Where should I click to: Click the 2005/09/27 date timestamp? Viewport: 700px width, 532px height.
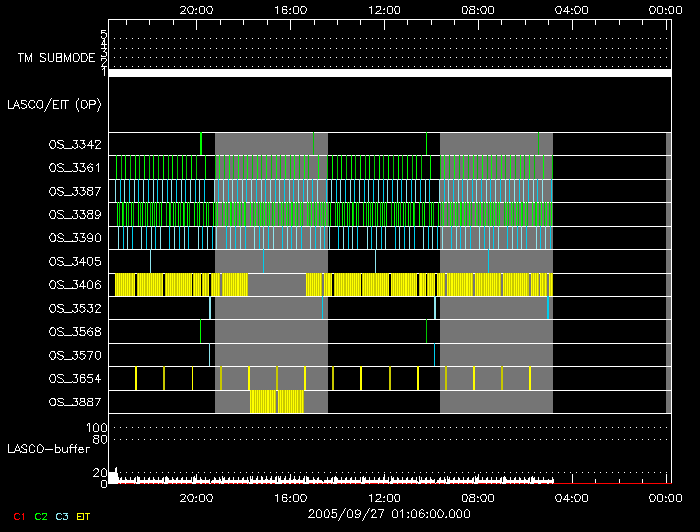(x=388, y=514)
